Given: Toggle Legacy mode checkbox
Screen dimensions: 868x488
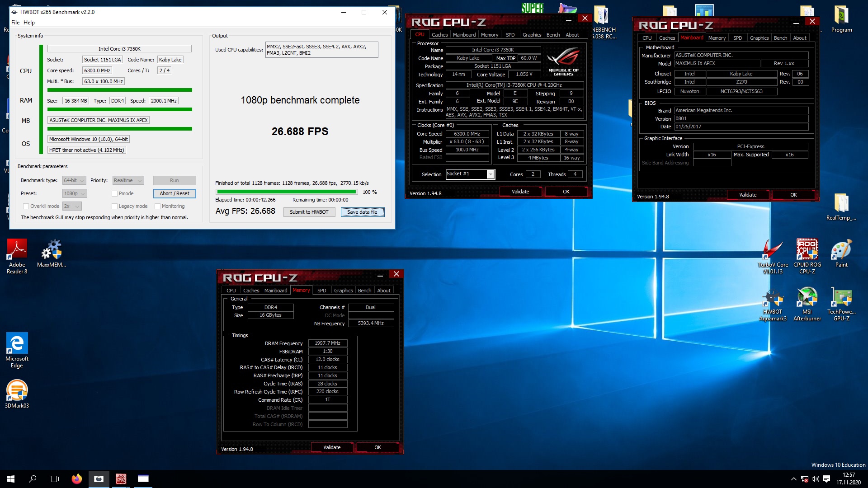Looking at the screenshot, I should 115,206.
